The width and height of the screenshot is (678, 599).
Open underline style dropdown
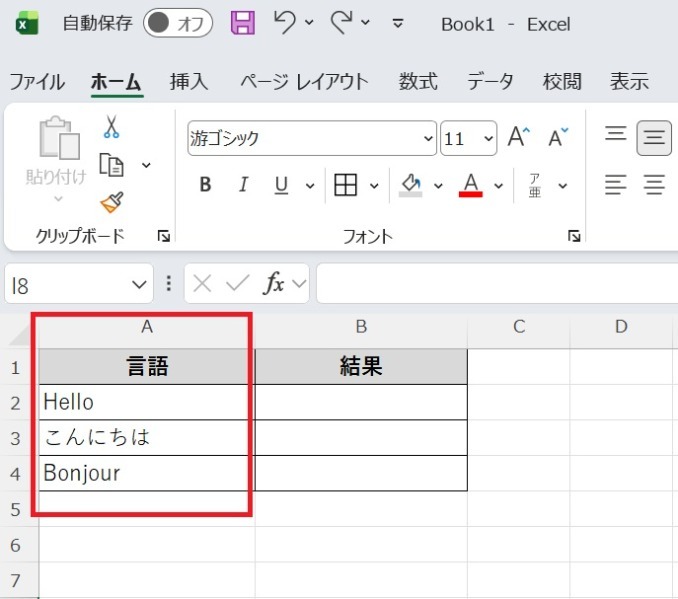[310, 186]
